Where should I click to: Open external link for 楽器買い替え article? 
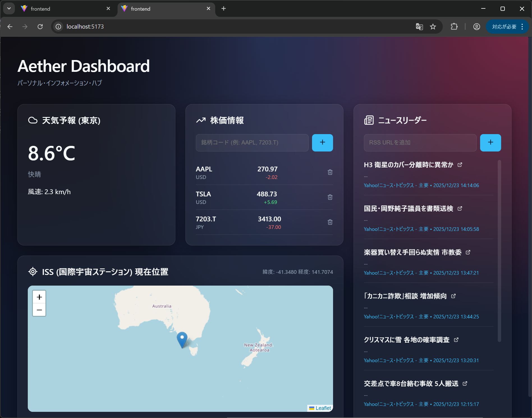(x=468, y=252)
